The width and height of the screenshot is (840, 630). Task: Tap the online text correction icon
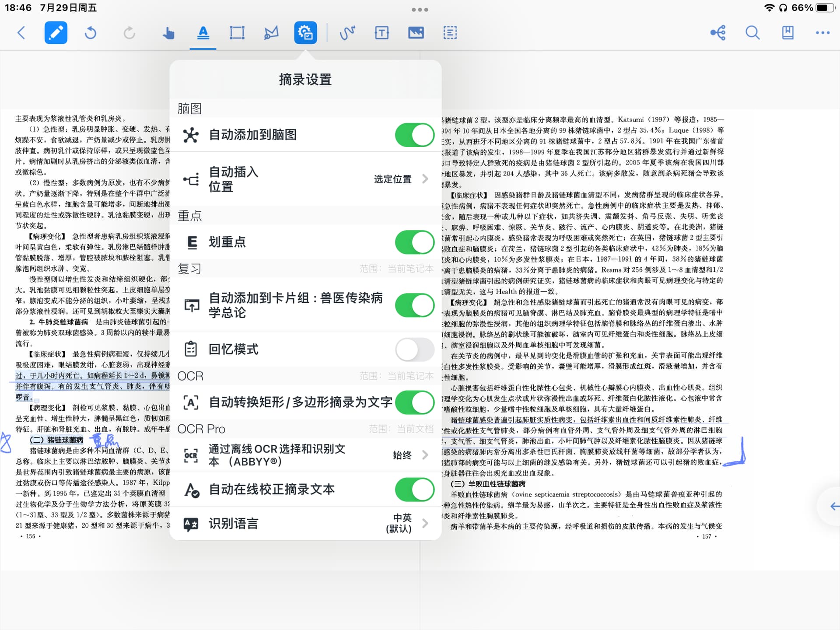pyautogui.click(x=191, y=490)
